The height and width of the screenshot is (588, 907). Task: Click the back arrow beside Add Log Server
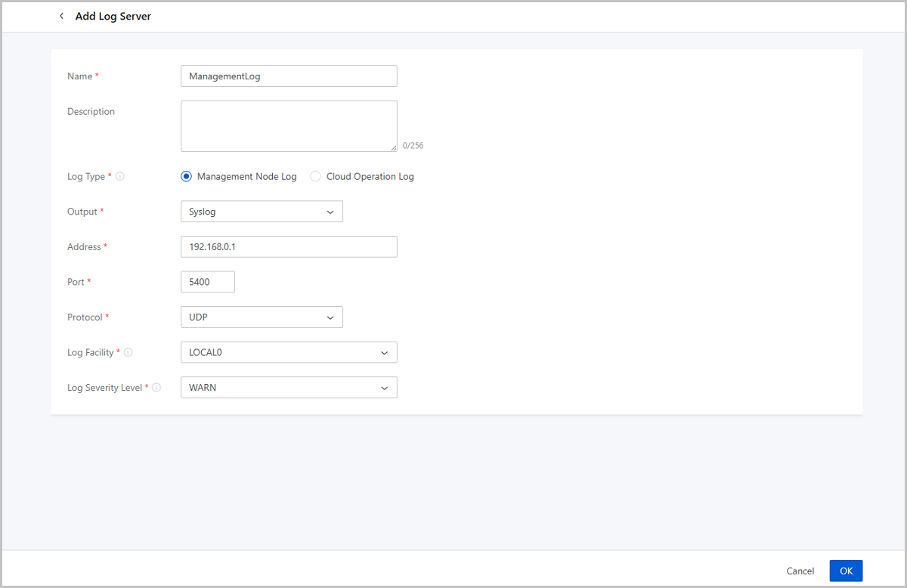pos(62,16)
